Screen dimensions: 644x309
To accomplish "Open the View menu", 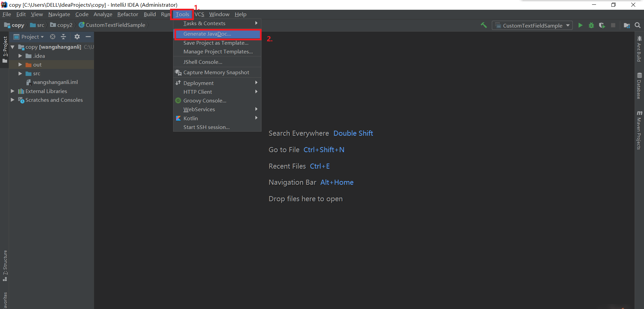I will (37, 14).
